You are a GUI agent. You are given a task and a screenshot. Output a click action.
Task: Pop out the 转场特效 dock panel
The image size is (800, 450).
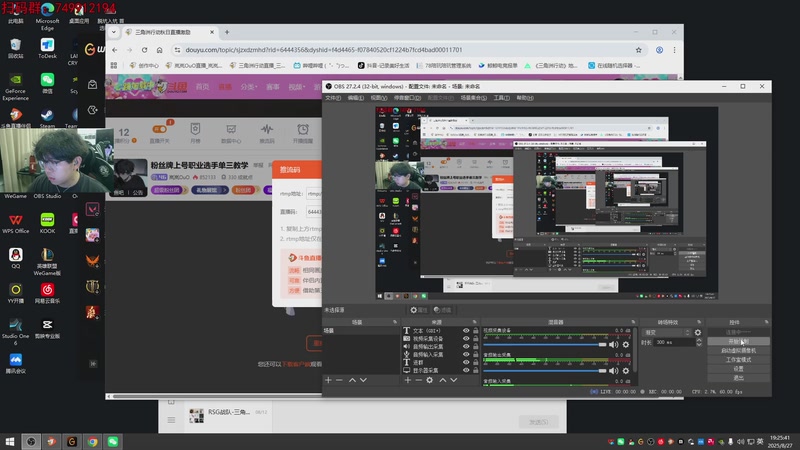(699, 322)
